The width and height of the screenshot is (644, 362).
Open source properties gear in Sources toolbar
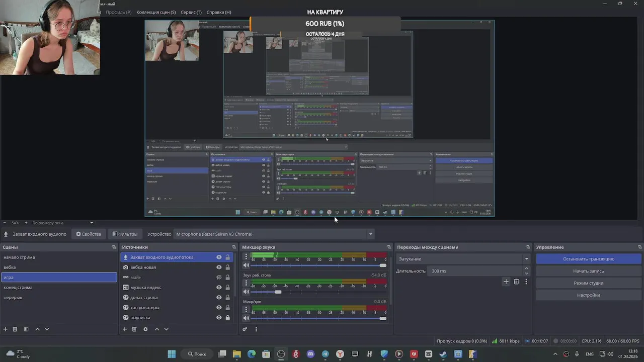[145, 329]
